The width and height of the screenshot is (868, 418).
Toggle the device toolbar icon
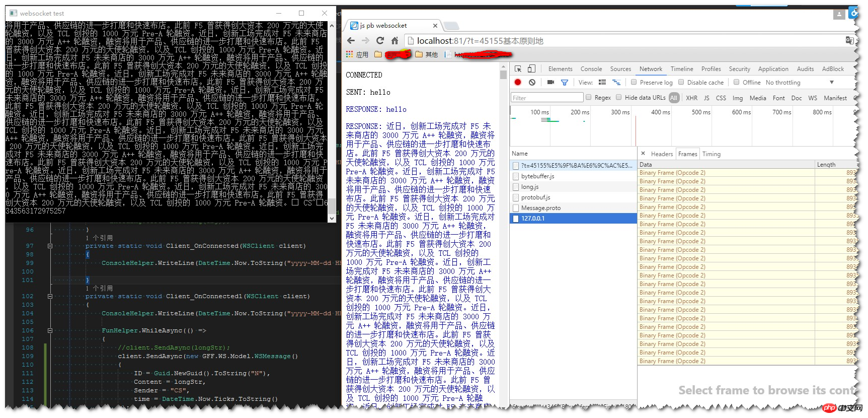tap(531, 68)
